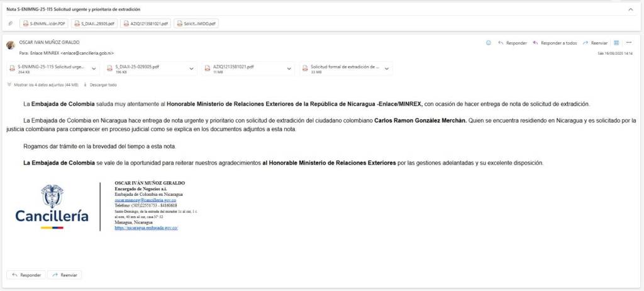
Task: Click Reenviar in the top message toolbar
Action: (595, 43)
